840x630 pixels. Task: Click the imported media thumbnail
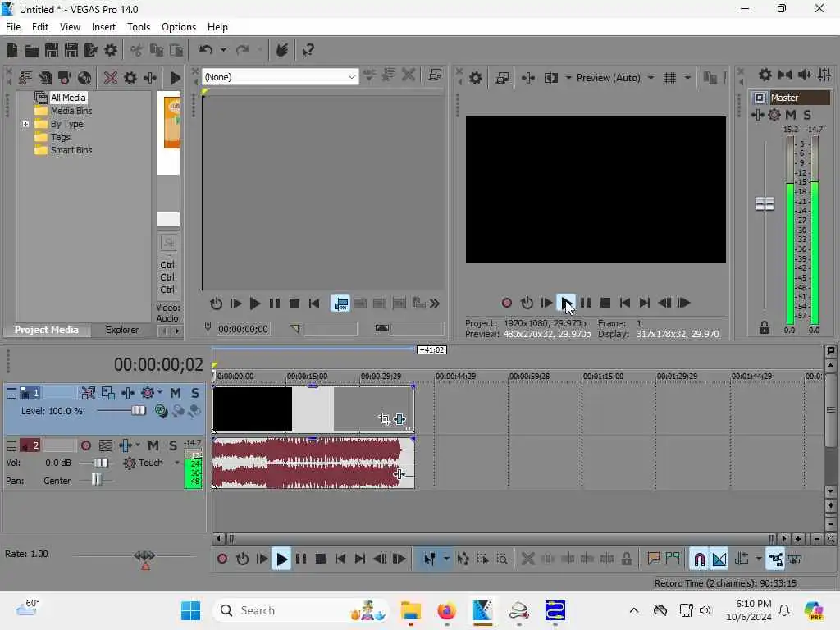pos(171,123)
